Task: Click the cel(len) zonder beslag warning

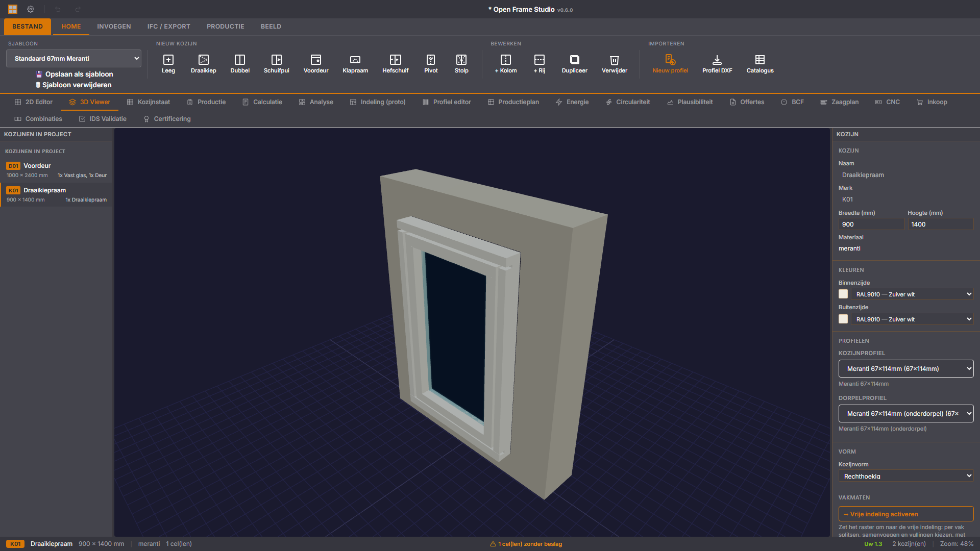Action: (x=526, y=544)
